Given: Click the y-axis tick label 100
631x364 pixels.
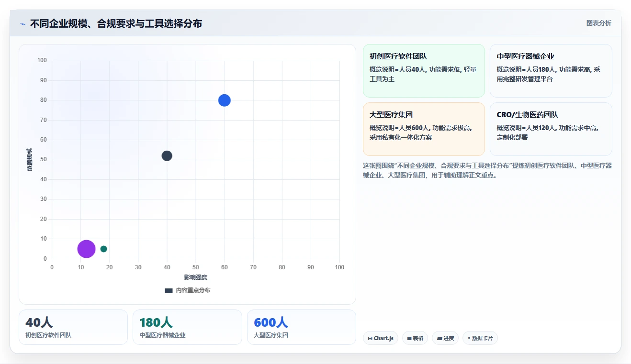Looking at the screenshot, I should click(x=42, y=60).
